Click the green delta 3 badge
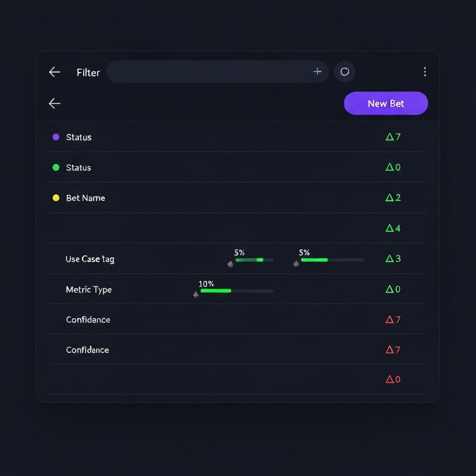 pos(393,259)
